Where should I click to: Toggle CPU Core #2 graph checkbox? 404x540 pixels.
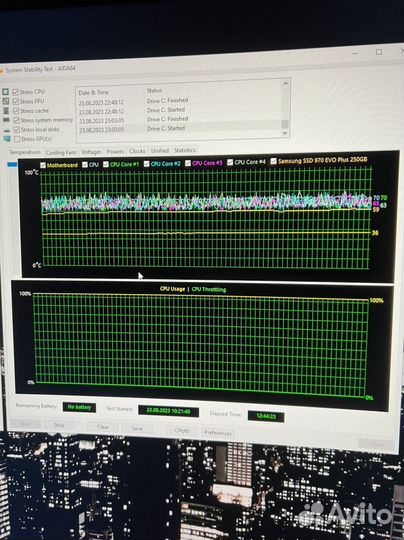(146, 164)
